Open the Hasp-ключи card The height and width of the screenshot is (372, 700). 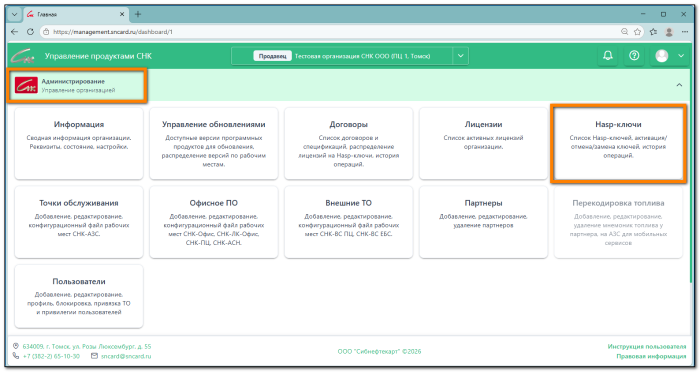618,143
